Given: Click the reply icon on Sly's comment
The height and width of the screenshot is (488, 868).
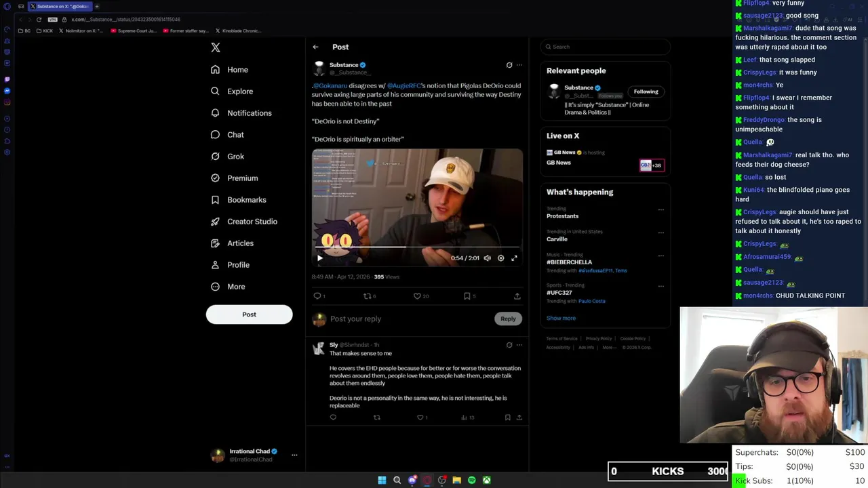Looking at the screenshot, I should (333, 418).
